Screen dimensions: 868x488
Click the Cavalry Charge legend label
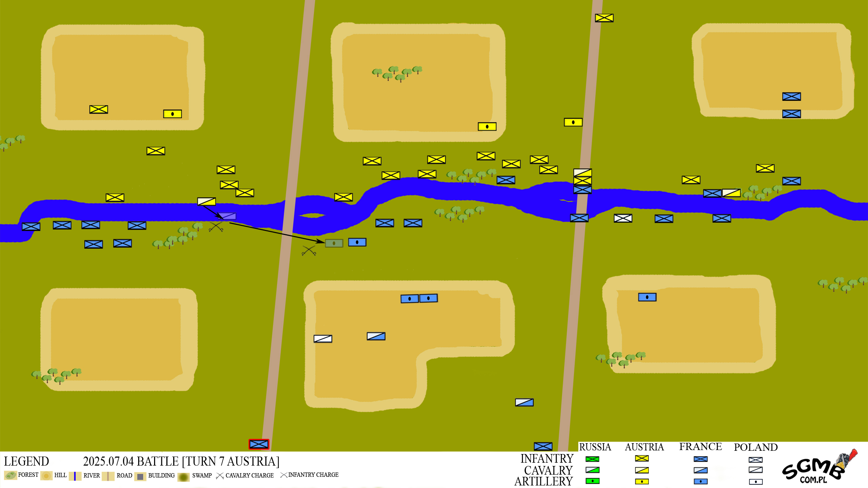tap(250, 475)
